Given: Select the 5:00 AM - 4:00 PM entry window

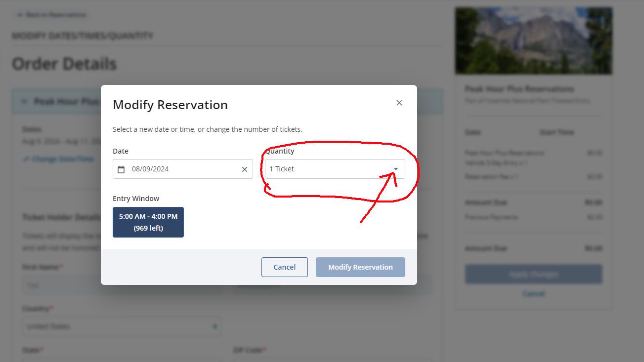Looking at the screenshot, I should (148, 222).
